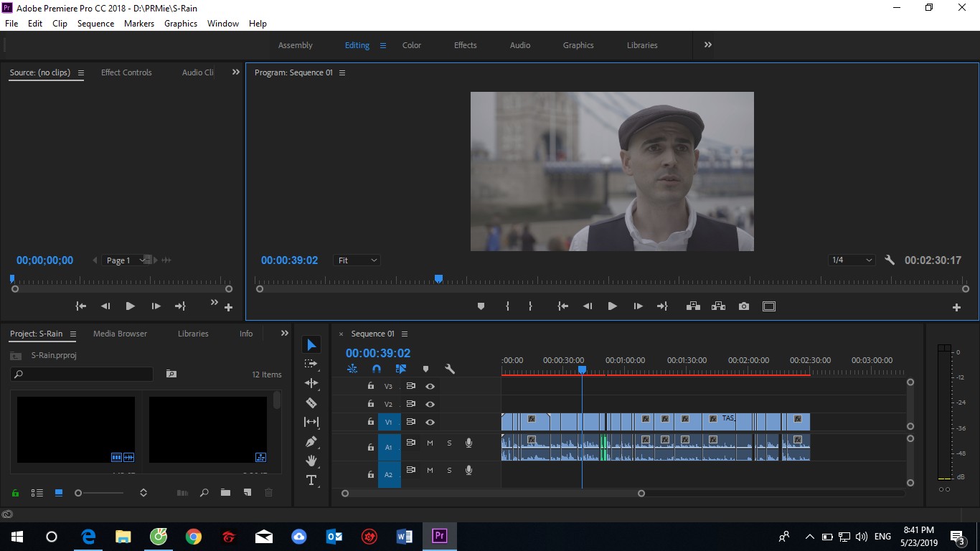This screenshot has height=551, width=980.
Task: Select the Razor tool
Action: (x=311, y=402)
